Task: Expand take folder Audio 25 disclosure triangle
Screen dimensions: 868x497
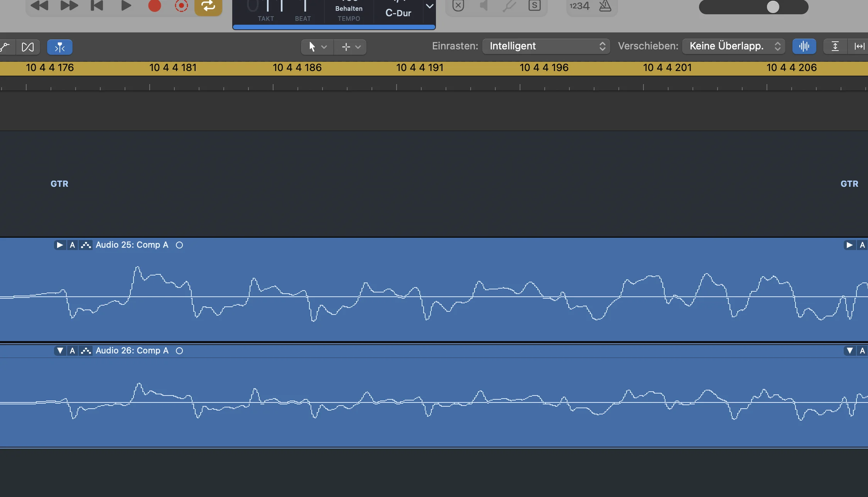Action: pyautogui.click(x=60, y=245)
